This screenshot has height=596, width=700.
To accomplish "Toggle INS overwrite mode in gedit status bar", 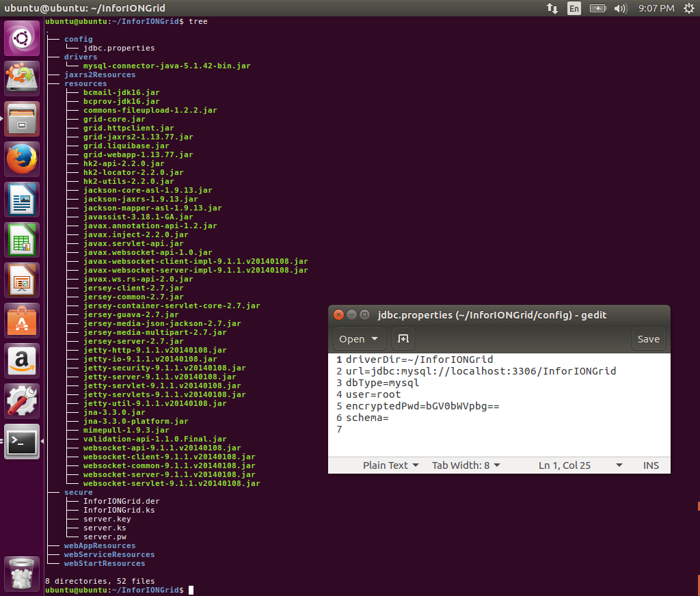I will coord(651,465).
